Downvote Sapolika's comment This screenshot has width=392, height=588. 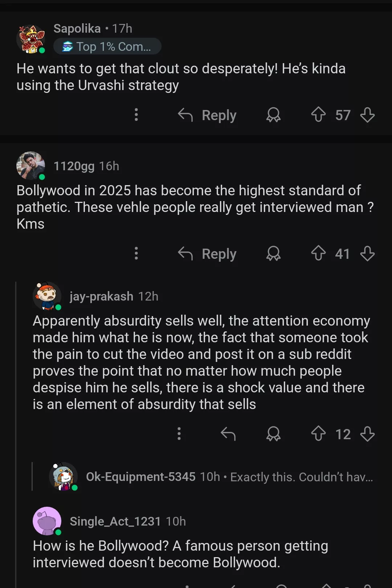coord(367,115)
